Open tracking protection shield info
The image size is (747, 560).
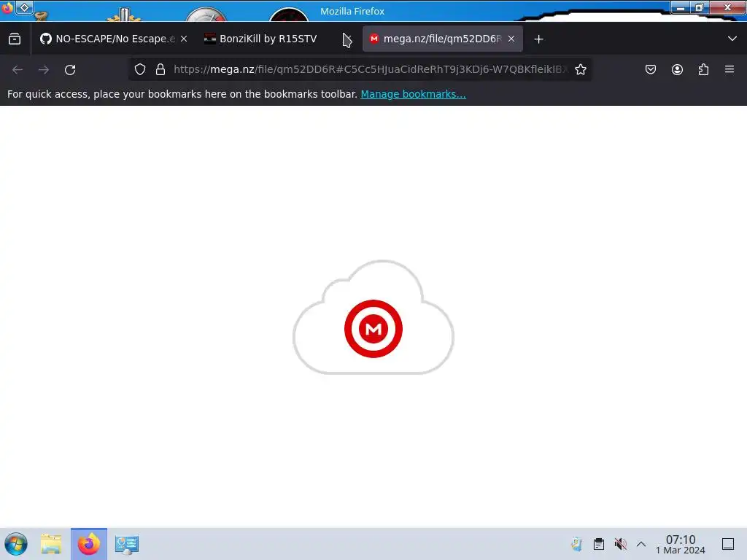pyautogui.click(x=139, y=69)
